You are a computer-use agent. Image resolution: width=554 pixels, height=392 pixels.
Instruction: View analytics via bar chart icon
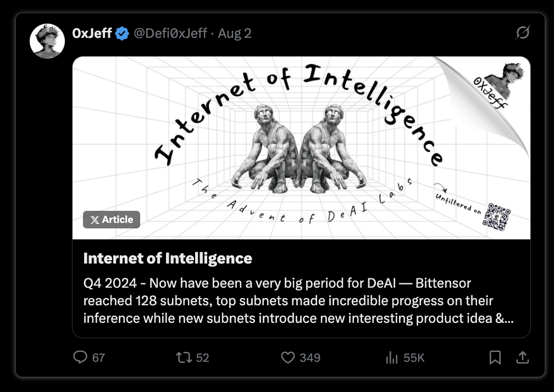[x=392, y=357]
